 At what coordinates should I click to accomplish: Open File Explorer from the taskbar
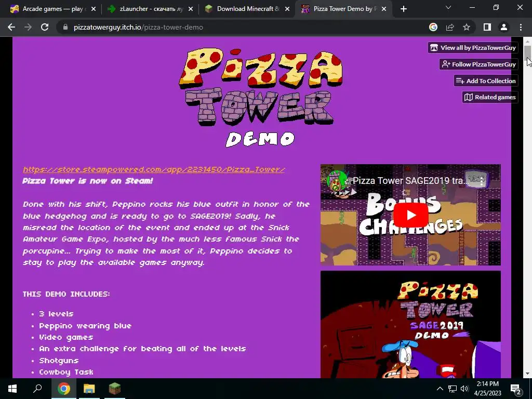[89, 389]
